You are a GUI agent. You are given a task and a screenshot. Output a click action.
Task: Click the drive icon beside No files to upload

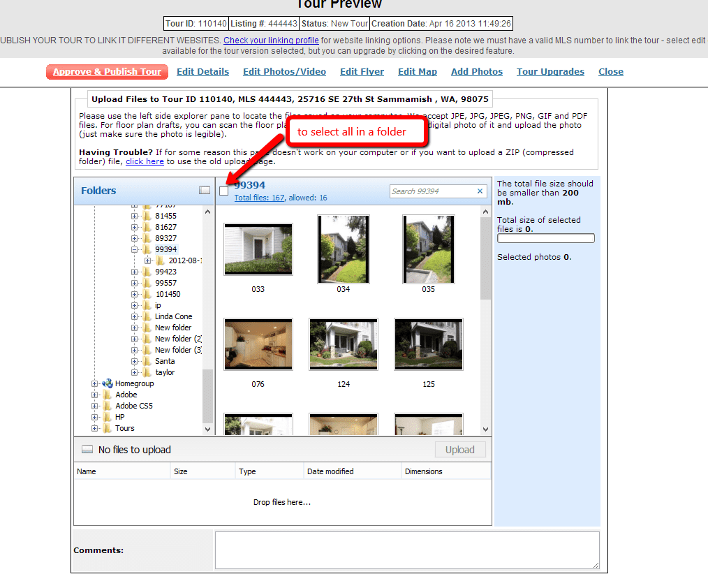(87, 450)
